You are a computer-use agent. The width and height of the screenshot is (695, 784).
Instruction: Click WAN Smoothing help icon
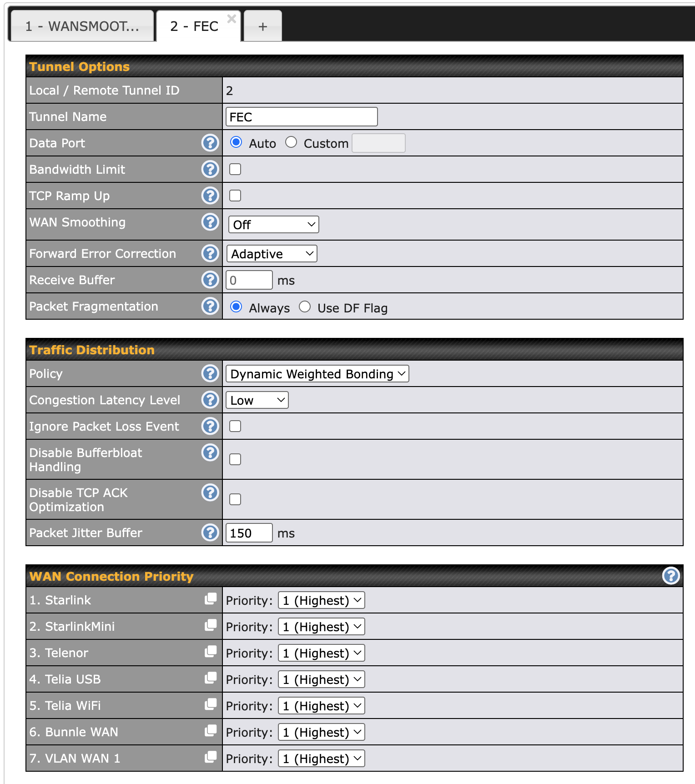point(210,222)
